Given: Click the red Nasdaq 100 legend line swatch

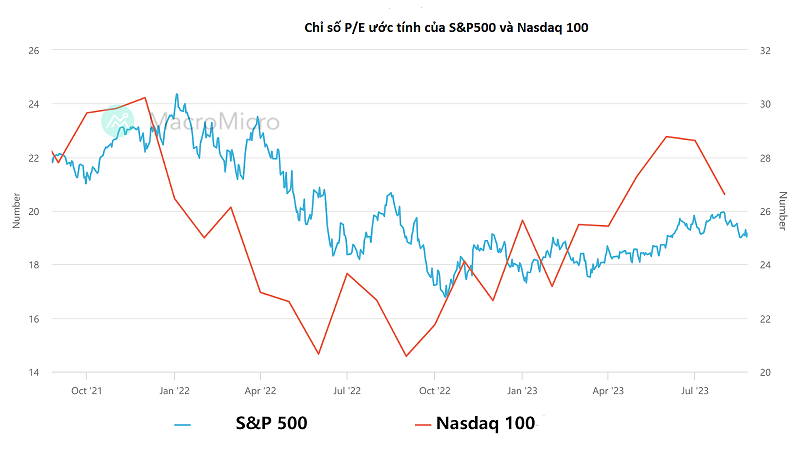Looking at the screenshot, I should [x=422, y=424].
